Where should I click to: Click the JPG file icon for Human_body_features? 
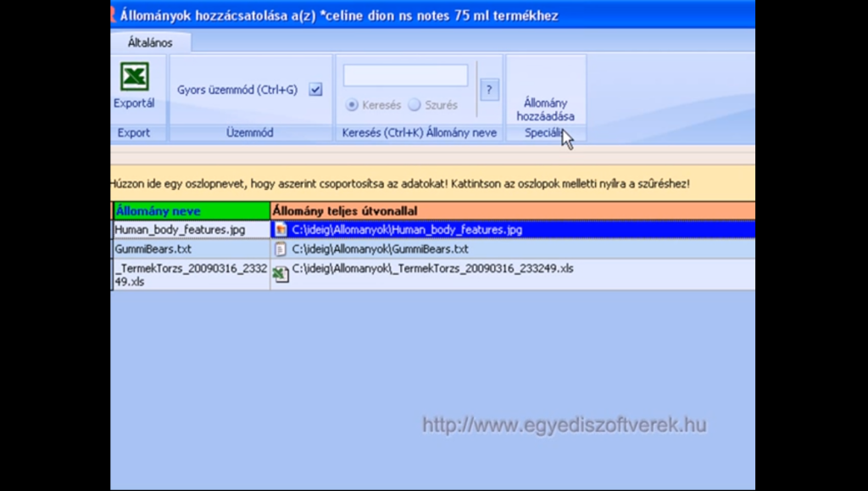pyautogui.click(x=281, y=230)
